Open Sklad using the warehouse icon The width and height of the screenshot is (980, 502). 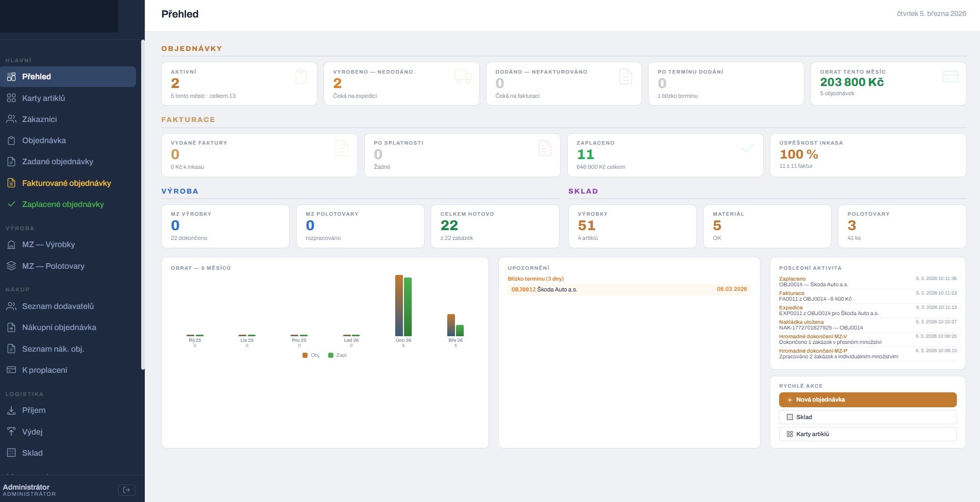coord(11,453)
